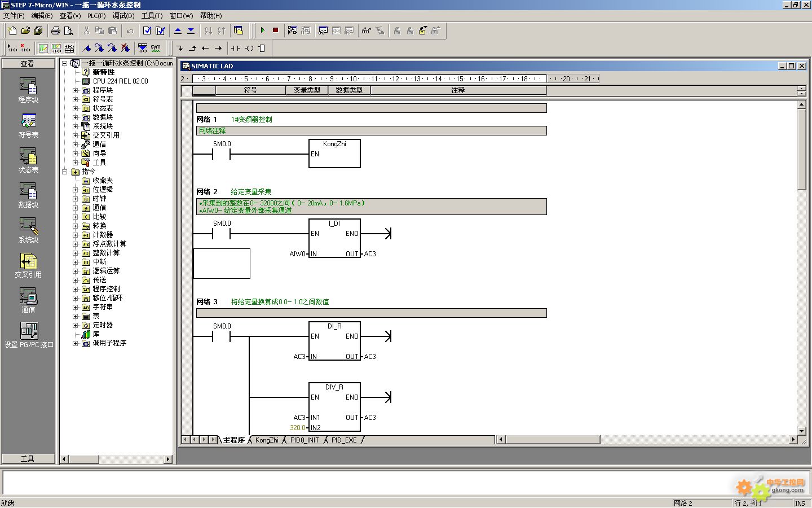Insert a box instruction using the toolbar icon
The width and height of the screenshot is (812, 508).
(262, 48)
